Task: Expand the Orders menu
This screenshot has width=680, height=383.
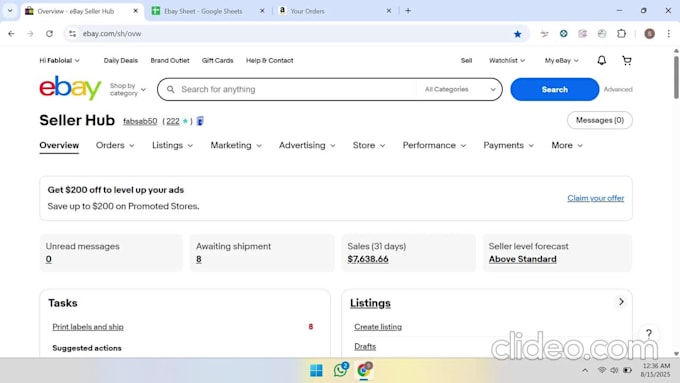Action: [x=115, y=145]
